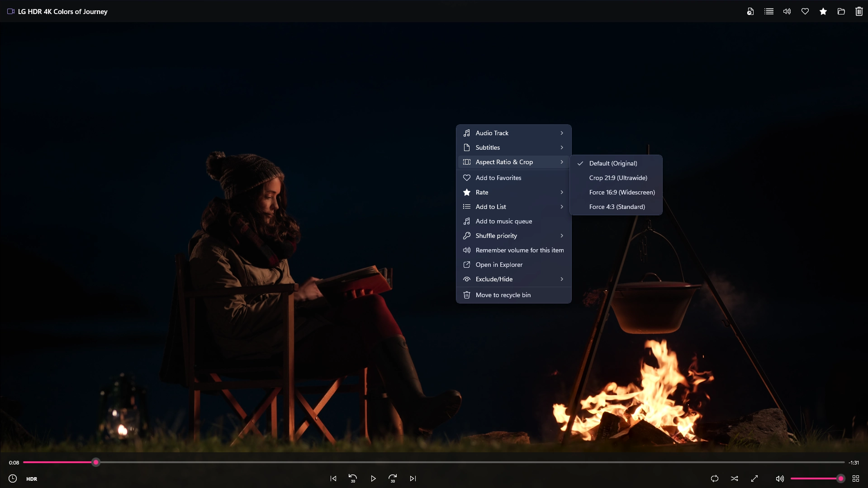868x488 pixels.
Task: Choose Open in Explorer
Action: point(513,265)
